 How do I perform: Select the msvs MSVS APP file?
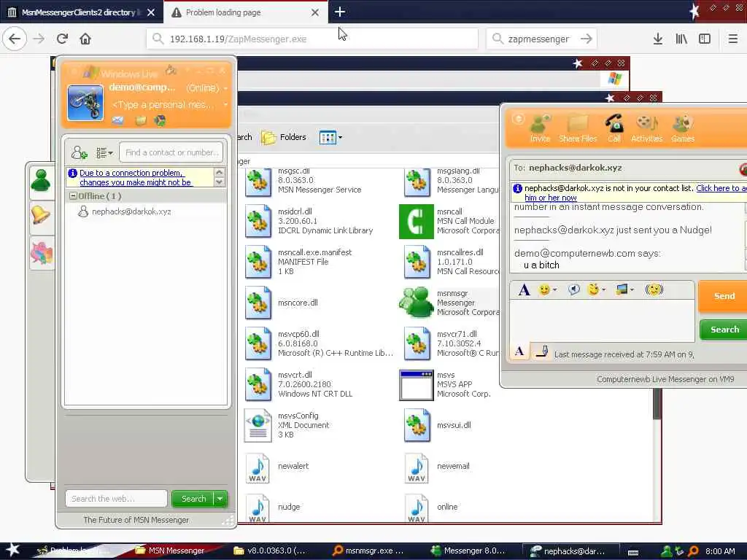click(x=446, y=385)
